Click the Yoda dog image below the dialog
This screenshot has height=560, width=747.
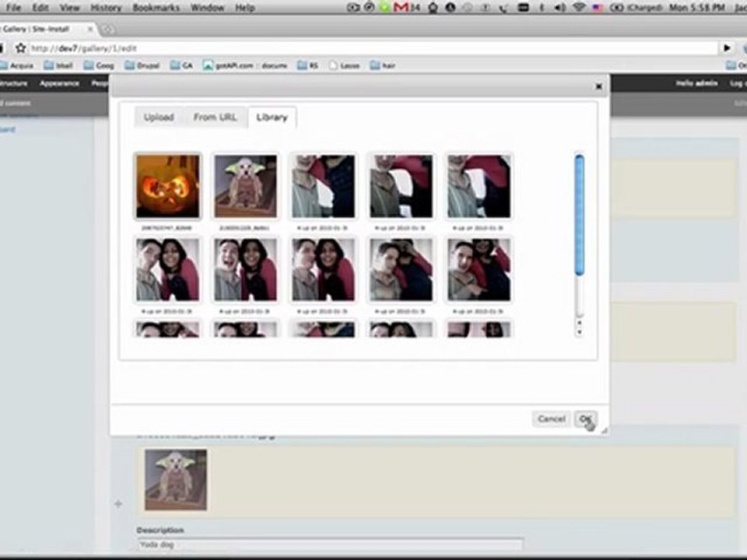(176, 480)
